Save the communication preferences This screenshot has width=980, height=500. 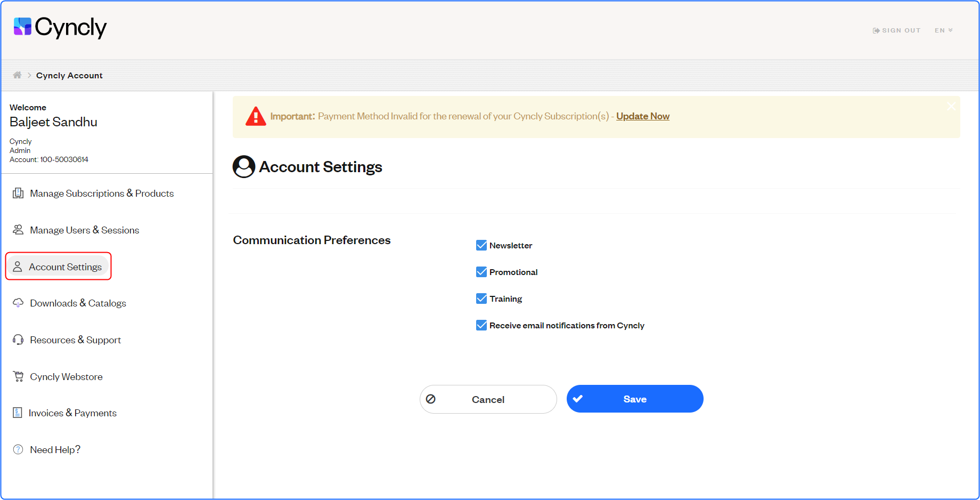click(x=634, y=399)
